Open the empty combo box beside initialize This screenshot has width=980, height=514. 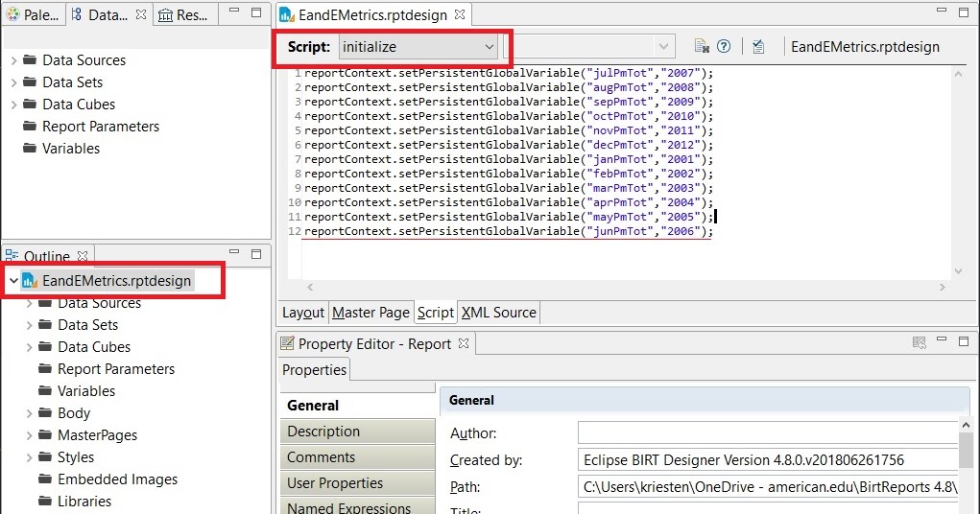[x=589, y=47]
